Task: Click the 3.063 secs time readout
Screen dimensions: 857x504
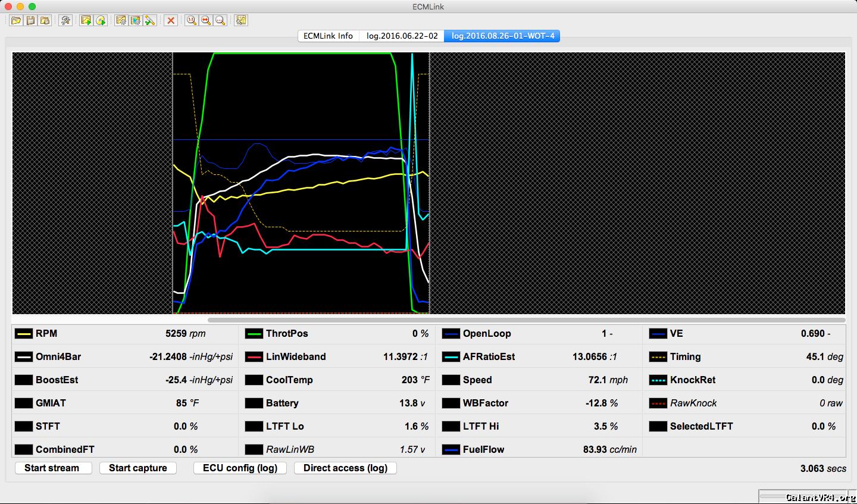Action: (823, 469)
